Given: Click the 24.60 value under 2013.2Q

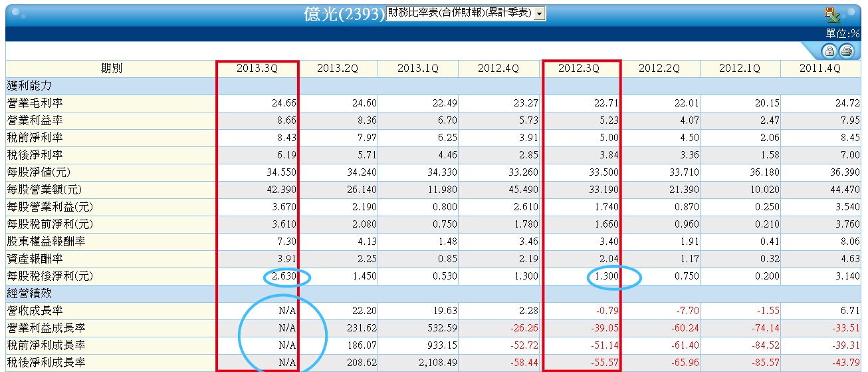Looking at the screenshot, I should [364, 103].
